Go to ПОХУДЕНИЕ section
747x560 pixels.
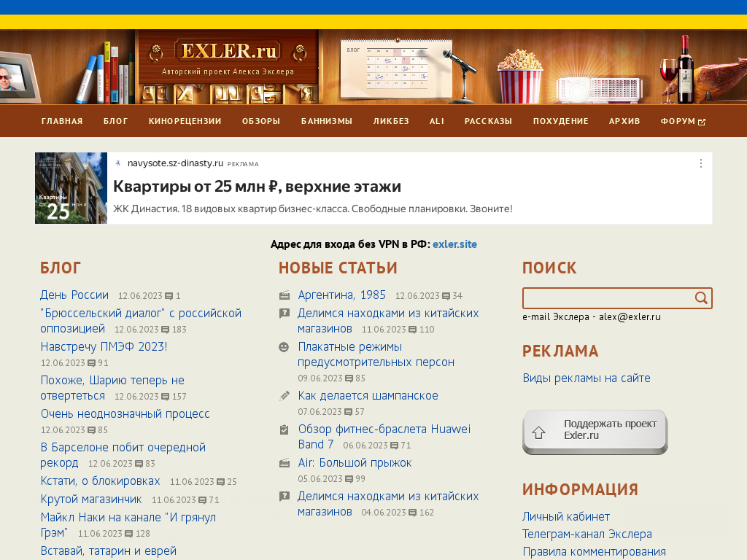(x=561, y=121)
